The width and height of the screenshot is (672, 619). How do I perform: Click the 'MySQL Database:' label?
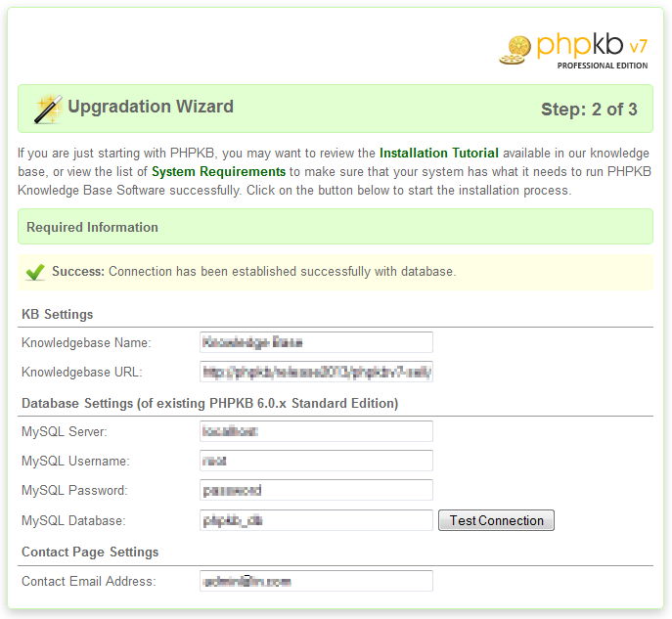point(73,520)
